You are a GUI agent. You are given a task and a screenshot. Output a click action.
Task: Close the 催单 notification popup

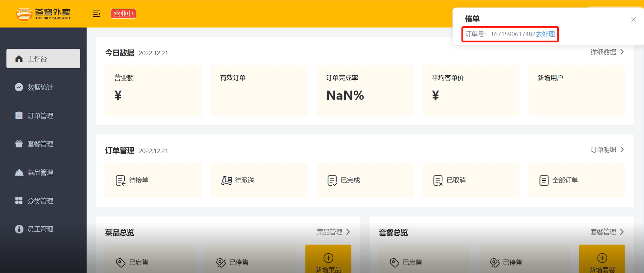coord(634,19)
